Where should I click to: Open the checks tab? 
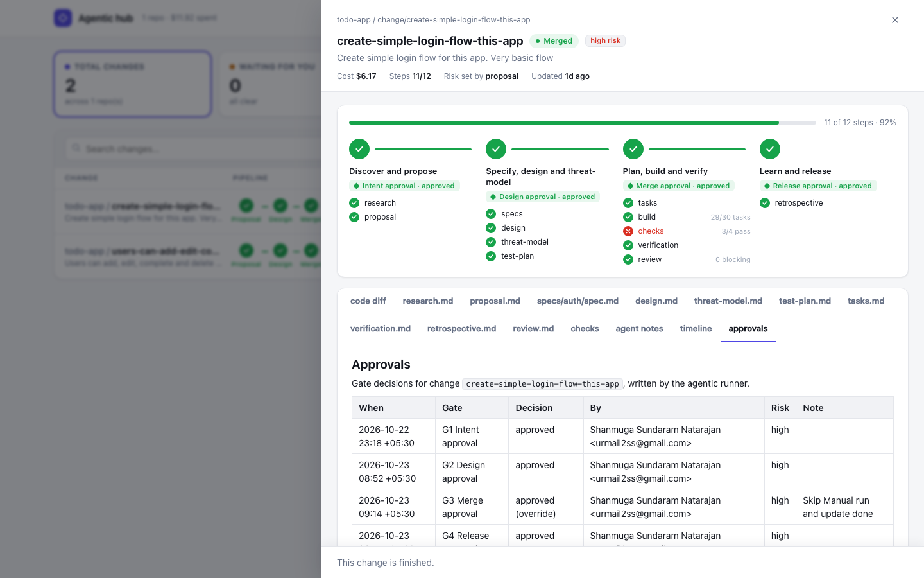[x=585, y=328]
